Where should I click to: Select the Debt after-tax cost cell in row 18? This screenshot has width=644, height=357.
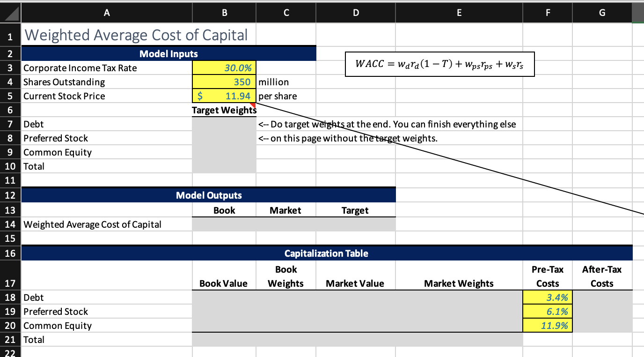pos(602,297)
